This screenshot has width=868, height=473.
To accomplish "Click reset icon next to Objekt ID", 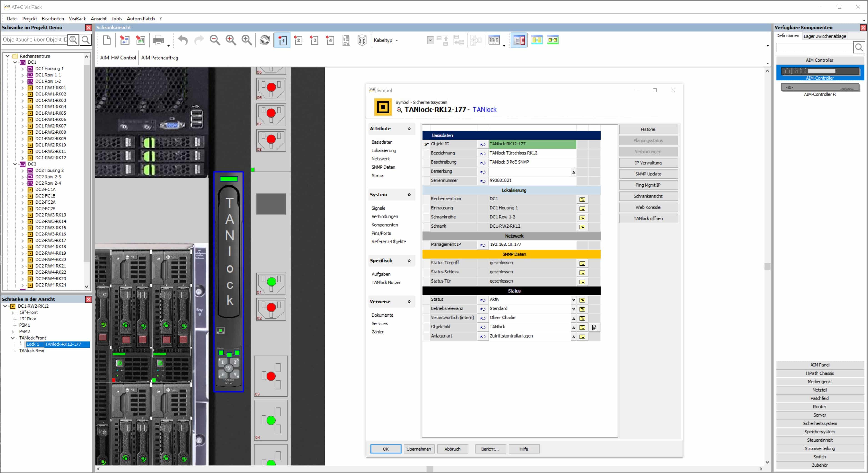I will pyautogui.click(x=483, y=144).
